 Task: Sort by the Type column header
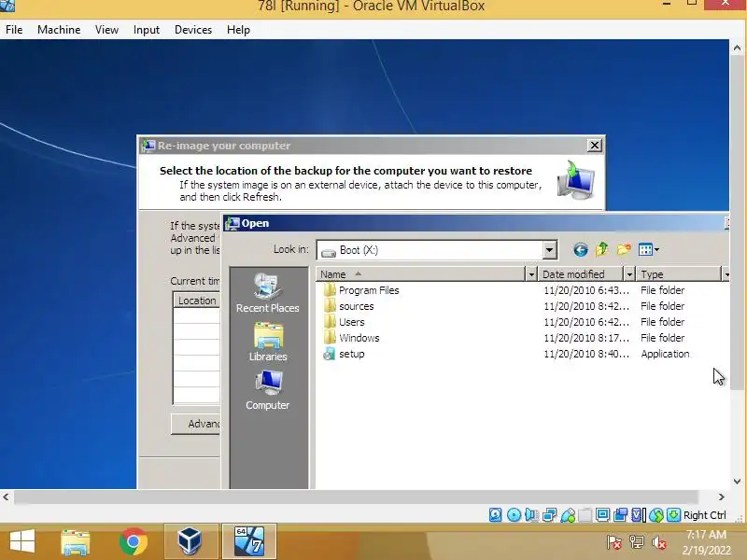pyautogui.click(x=679, y=274)
